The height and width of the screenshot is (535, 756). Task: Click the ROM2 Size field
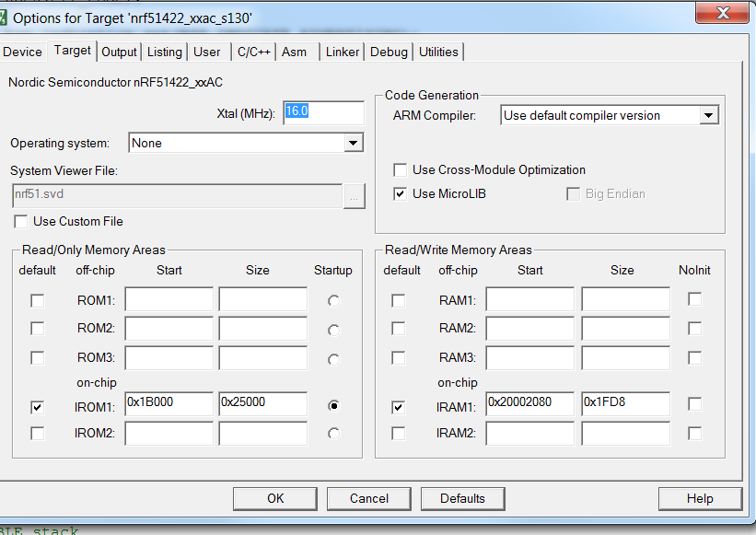tap(262, 329)
